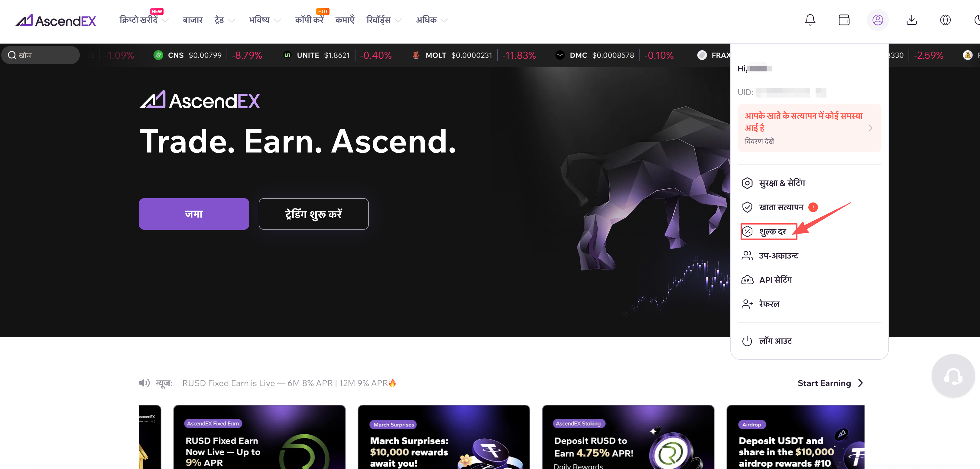Open the notifications bell icon
Viewport: 980px width, 469px height.
pyautogui.click(x=810, y=20)
